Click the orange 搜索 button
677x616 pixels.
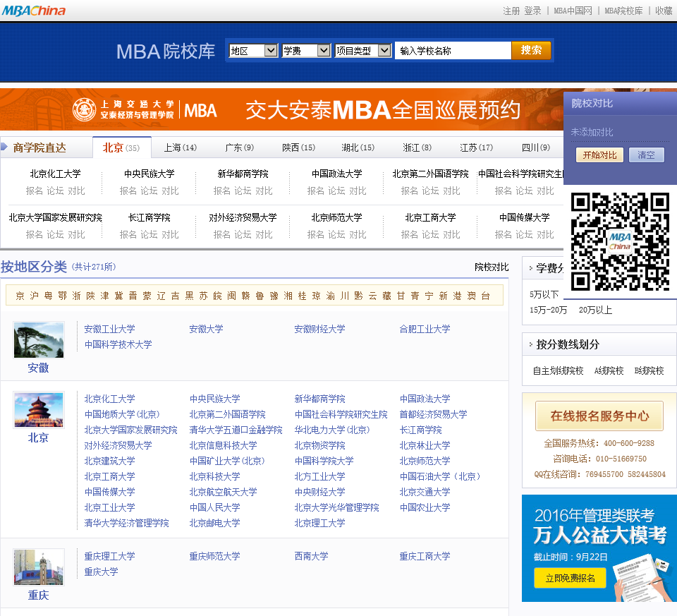(x=531, y=50)
